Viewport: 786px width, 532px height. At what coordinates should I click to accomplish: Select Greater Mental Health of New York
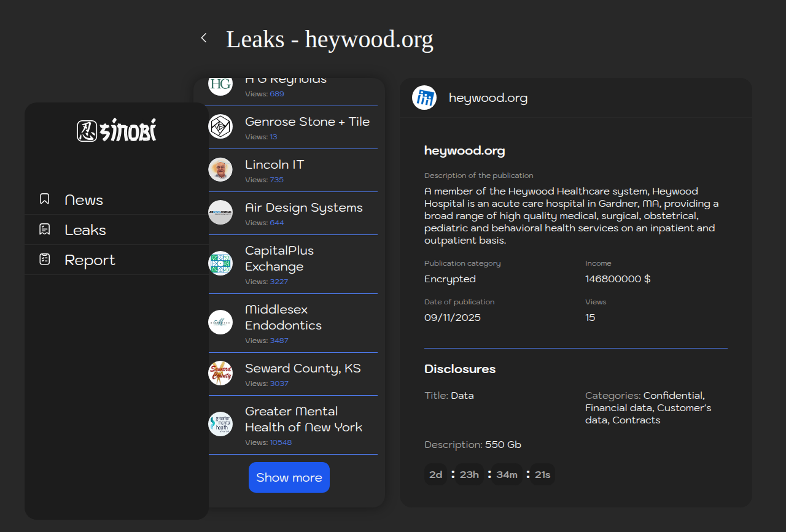point(303,419)
